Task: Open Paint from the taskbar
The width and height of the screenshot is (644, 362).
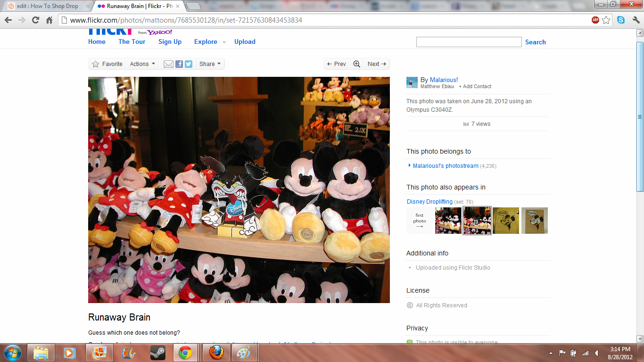Action: pyautogui.click(x=244, y=353)
